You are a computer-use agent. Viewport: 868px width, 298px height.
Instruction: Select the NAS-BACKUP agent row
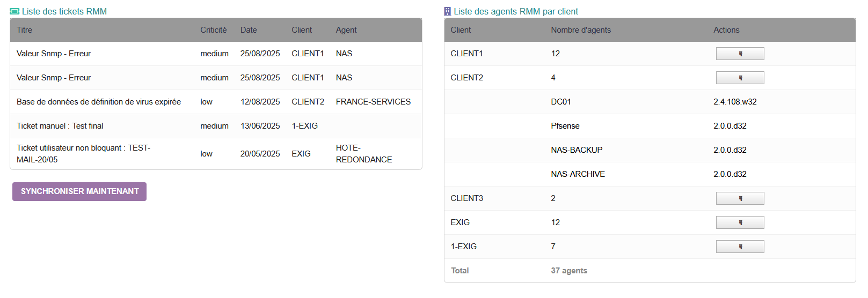click(577, 150)
